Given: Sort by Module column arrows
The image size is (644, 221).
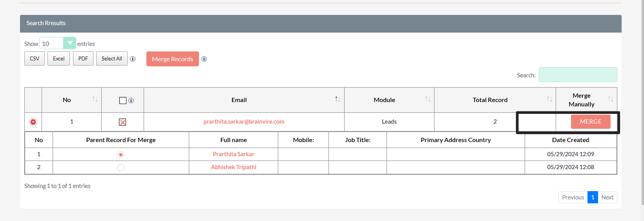Looking at the screenshot, I should pos(428,99).
